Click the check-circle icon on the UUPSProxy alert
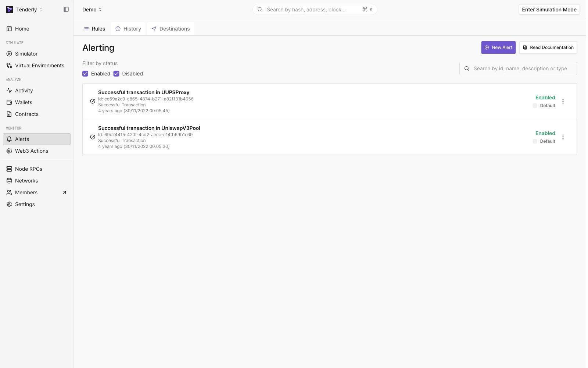 coord(93,101)
